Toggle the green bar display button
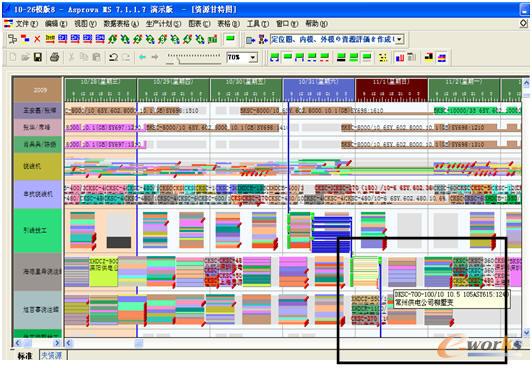Viewport: 532px width, 368px height. click(x=231, y=39)
